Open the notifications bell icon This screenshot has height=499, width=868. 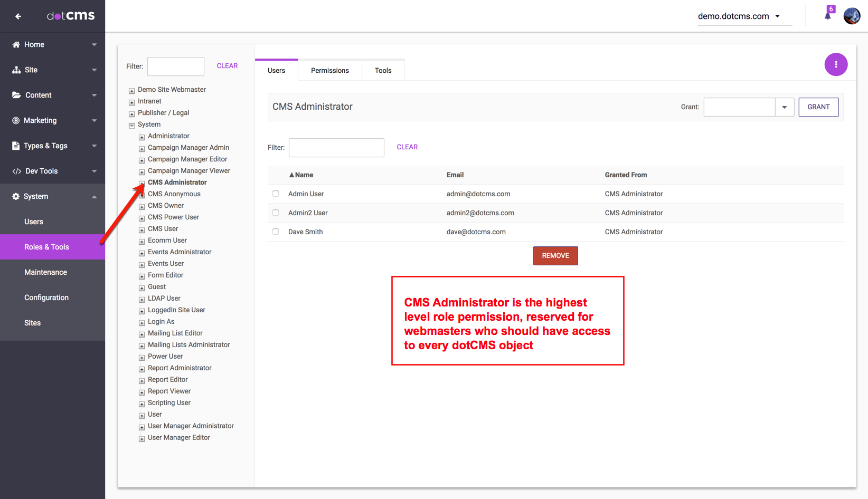tap(827, 16)
